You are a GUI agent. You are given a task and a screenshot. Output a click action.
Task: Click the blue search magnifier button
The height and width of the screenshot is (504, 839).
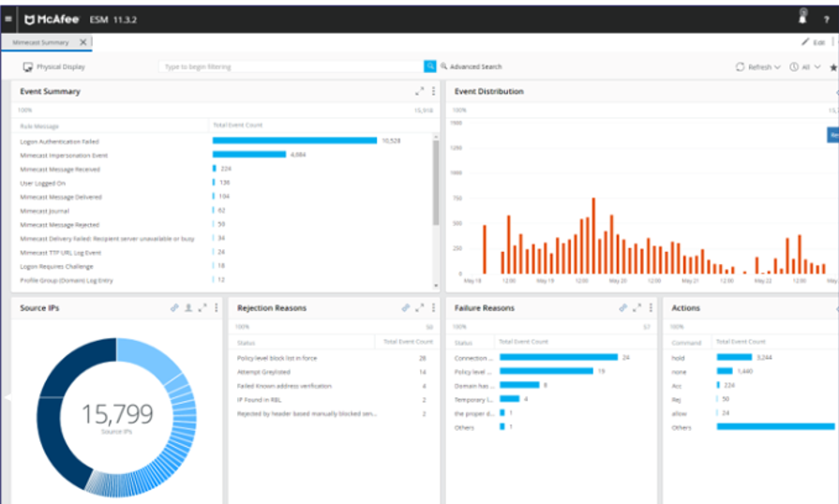pyautogui.click(x=430, y=67)
